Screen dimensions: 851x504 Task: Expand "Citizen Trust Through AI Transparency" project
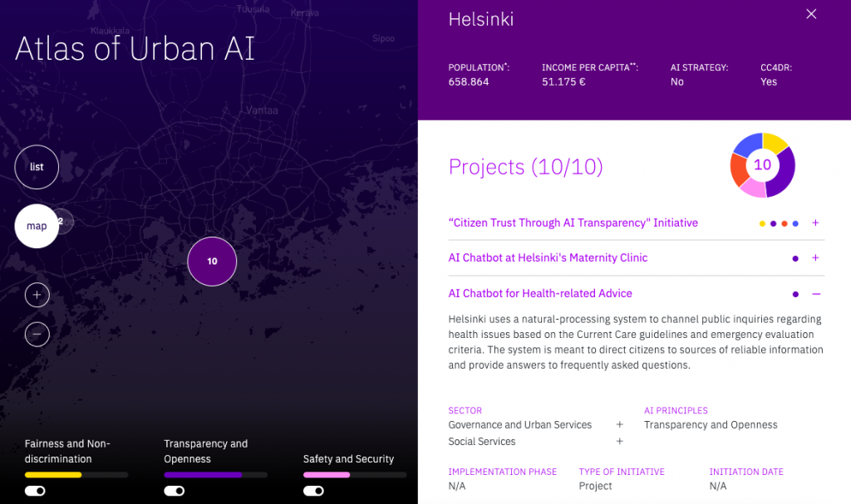click(815, 223)
